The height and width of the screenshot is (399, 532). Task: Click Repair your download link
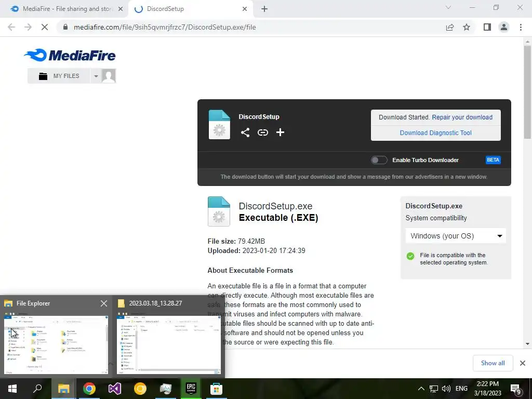(x=462, y=117)
